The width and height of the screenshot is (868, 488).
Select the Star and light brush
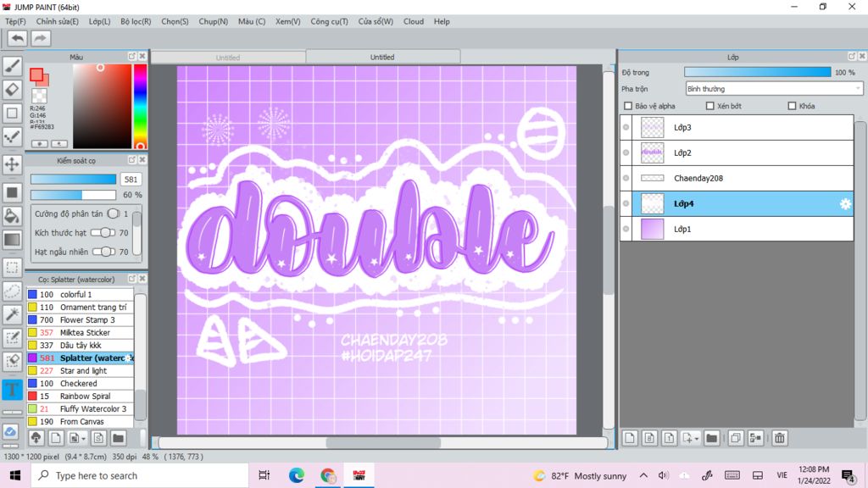tap(81, 371)
